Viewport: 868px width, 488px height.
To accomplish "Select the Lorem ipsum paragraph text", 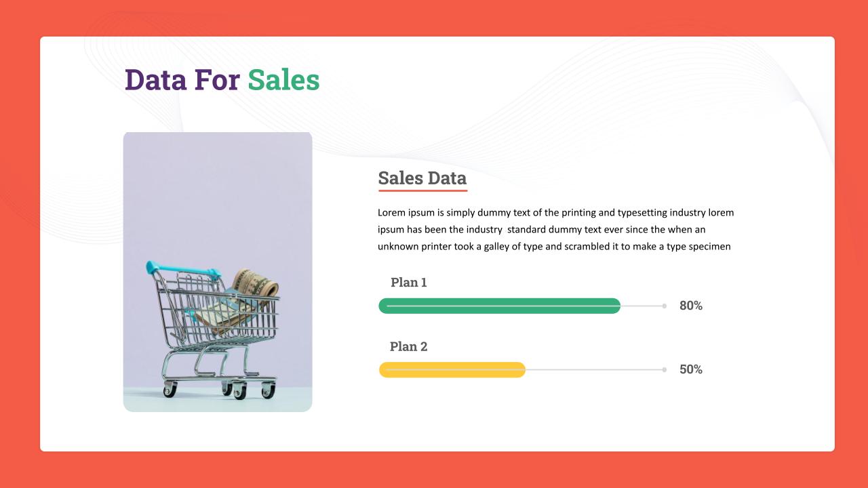I will pyautogui.click(x=556, y=229).
